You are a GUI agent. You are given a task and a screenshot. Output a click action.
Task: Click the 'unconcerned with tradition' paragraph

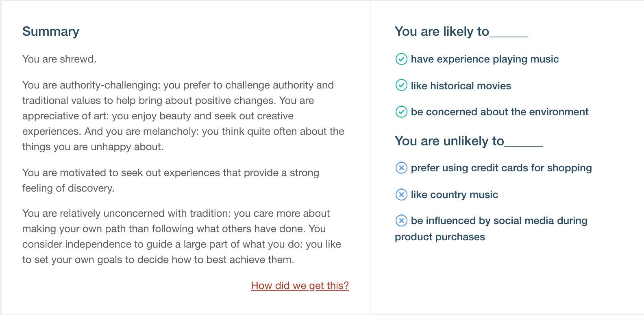(x=182, y=237)
